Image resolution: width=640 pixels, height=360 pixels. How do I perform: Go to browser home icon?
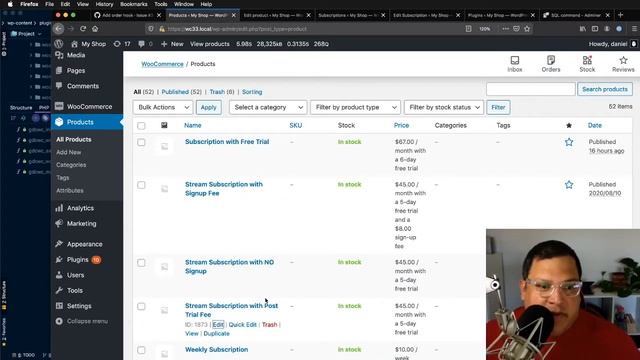(95, 29)
